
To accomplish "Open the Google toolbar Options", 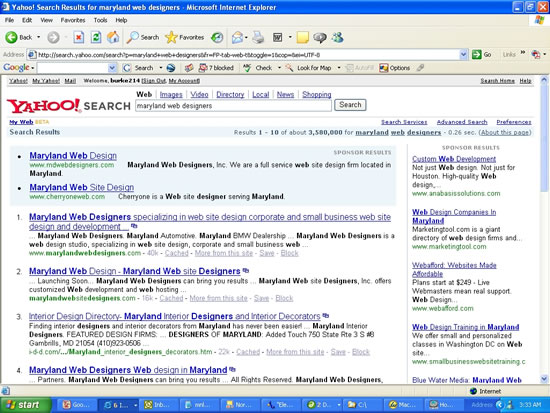I will pyautogui.click(x=395, y=68).
